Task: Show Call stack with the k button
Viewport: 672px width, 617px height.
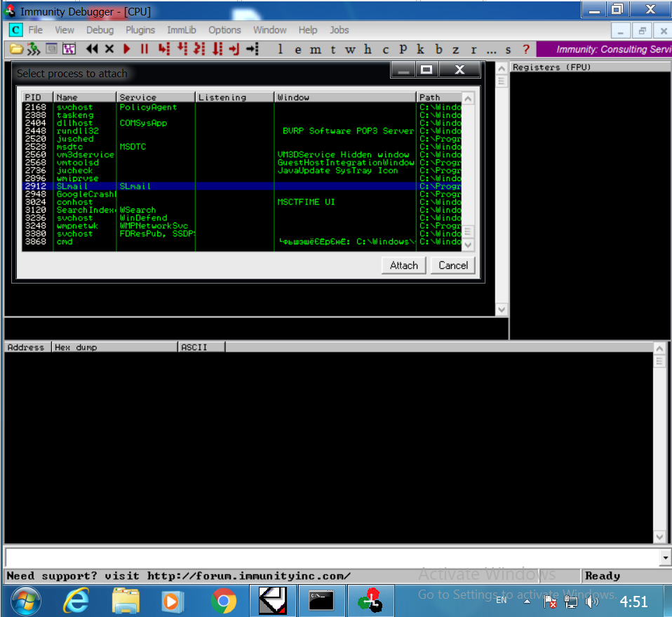Action: click(x=420, y=49)
